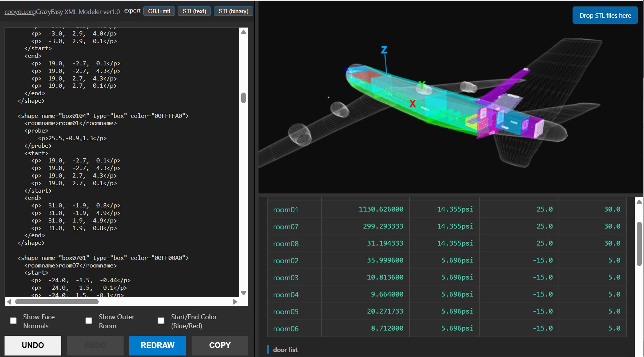Check the Start/End Color (Blue/Red) option
The image size is (644, 357).
pyautogui.click(x=161, y=321)
